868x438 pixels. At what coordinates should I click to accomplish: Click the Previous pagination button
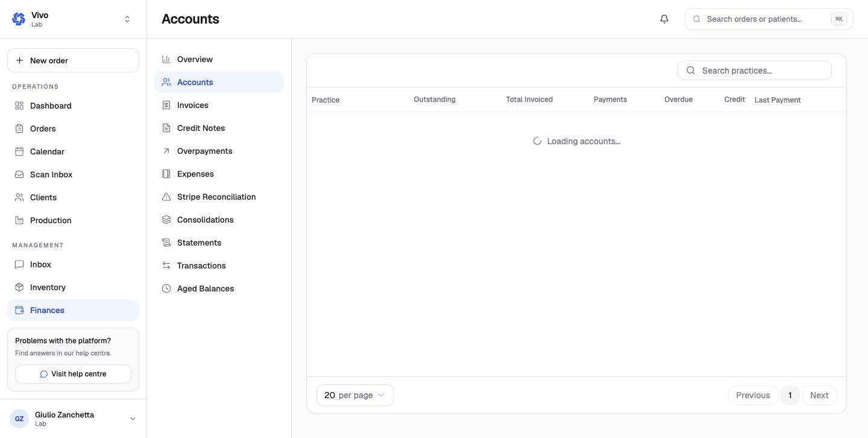click(753, 395)
